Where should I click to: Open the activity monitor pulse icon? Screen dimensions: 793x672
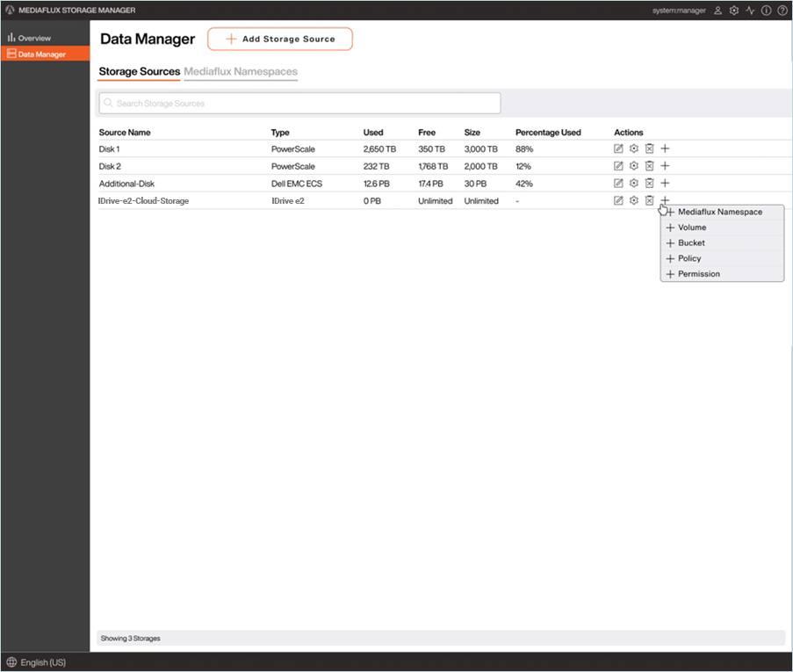[750, 11]
